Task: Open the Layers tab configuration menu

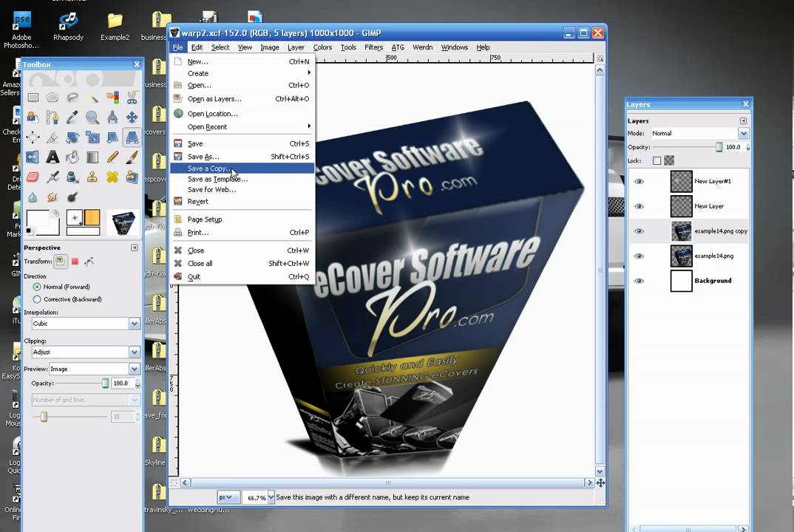Action: point(743,121)
